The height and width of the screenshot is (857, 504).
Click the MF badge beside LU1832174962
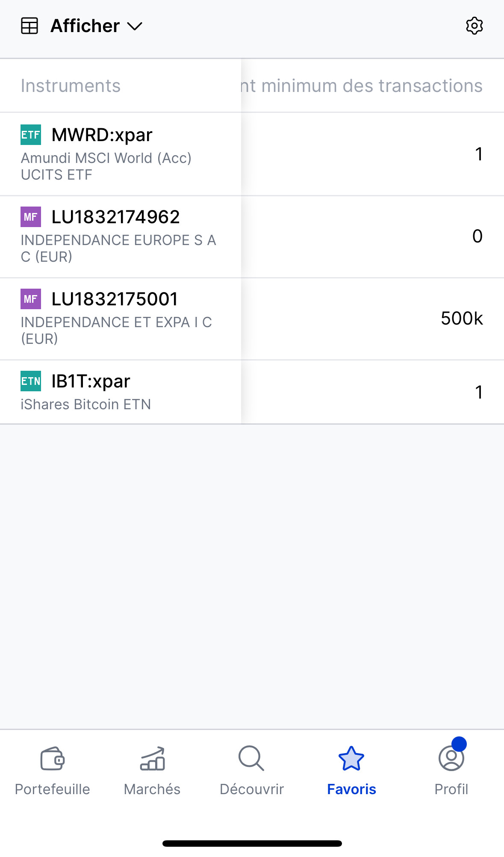click(x=31, y=217)
